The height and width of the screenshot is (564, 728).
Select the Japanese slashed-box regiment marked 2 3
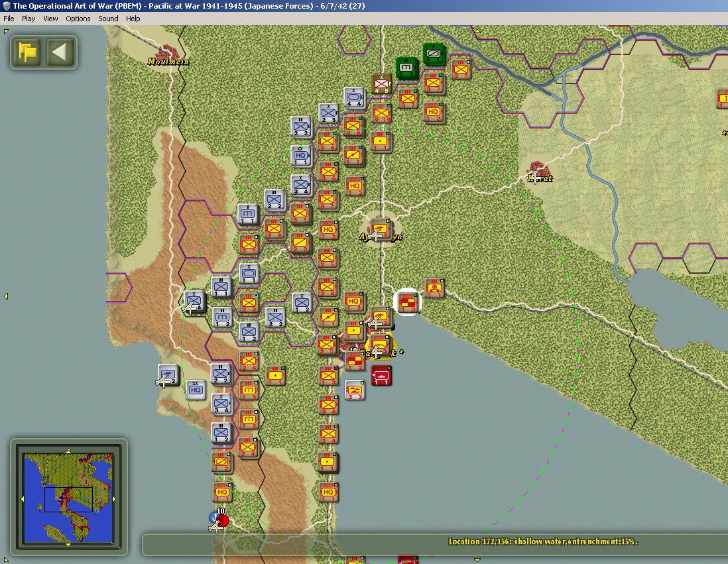click(x=300, y=243)
